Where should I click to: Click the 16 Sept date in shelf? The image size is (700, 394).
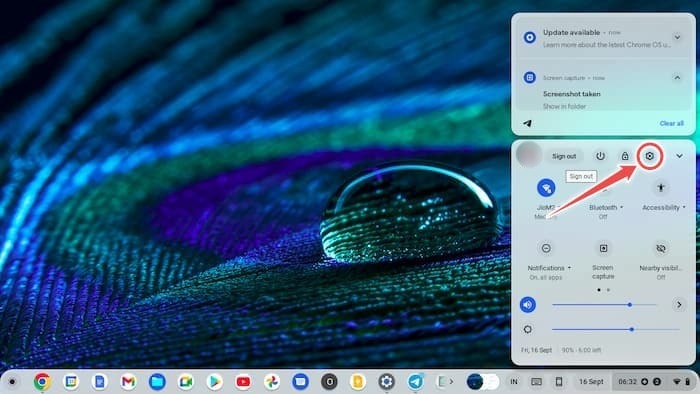tap(591, 382)
